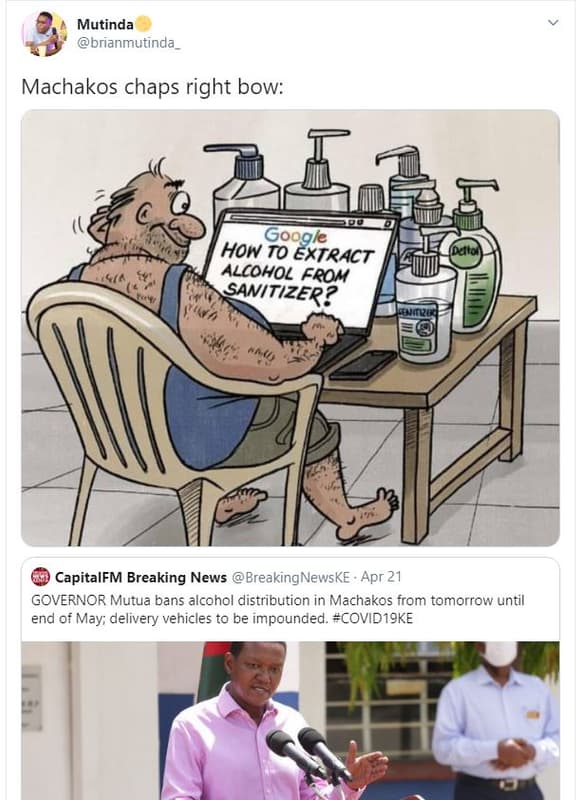Click the masked man in the press photo
Image resolution: width=582 pixels, height=800 pixels.
(x=496, y=720)
